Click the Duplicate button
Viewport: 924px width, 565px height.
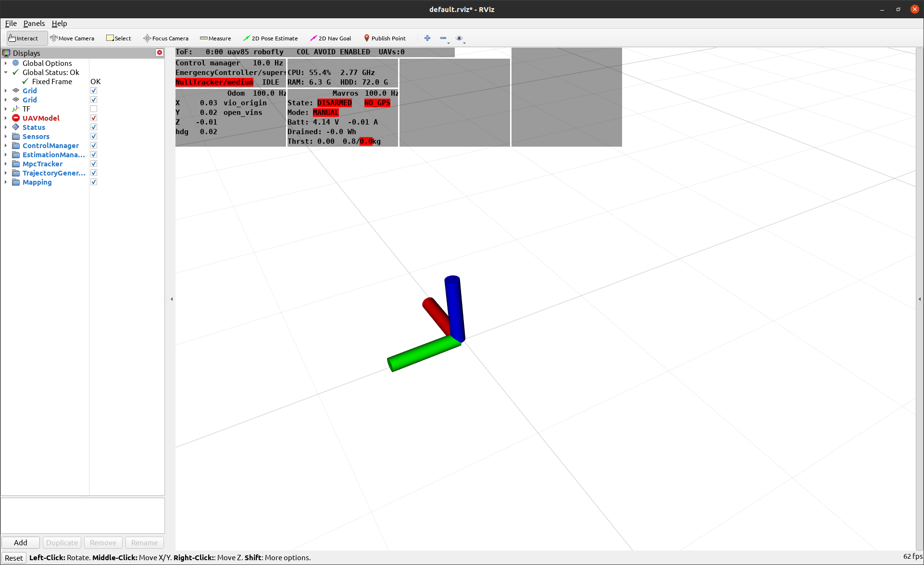tap(62, 542)
